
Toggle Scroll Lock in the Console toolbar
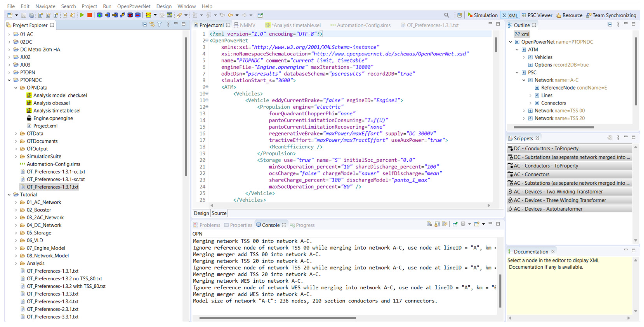437,224
